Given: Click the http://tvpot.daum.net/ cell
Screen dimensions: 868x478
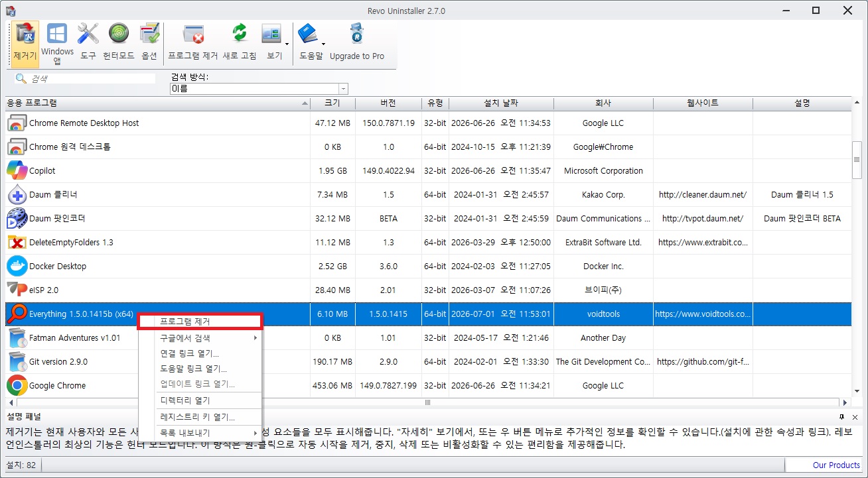Looking at the screenshot, I should (703, 219).
